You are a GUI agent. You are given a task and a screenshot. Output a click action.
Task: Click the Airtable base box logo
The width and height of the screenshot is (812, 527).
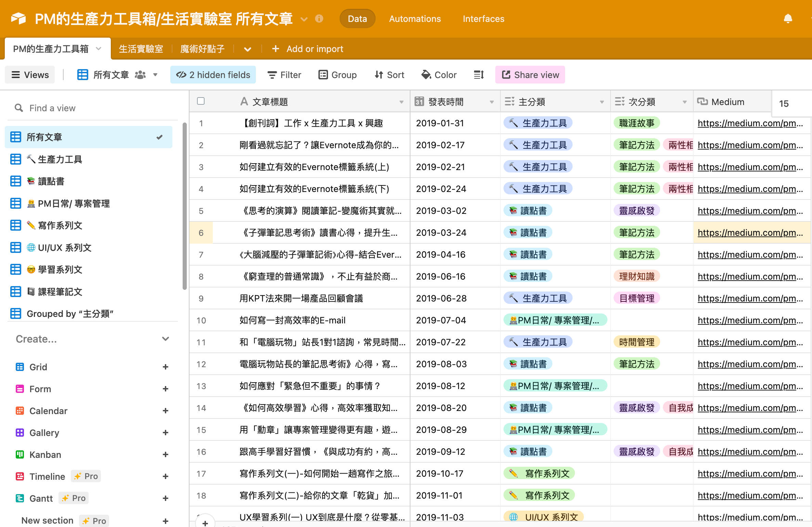pos(18,18)
